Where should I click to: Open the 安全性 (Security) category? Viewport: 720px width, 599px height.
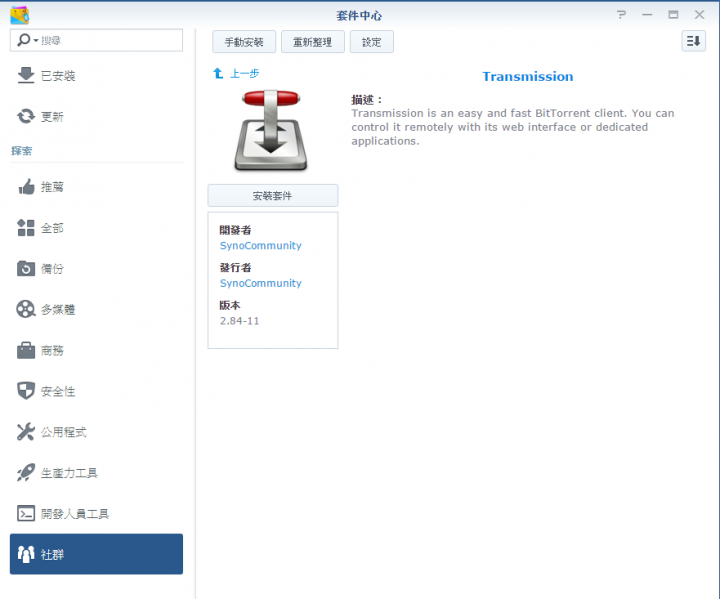[x=96, y=391]
